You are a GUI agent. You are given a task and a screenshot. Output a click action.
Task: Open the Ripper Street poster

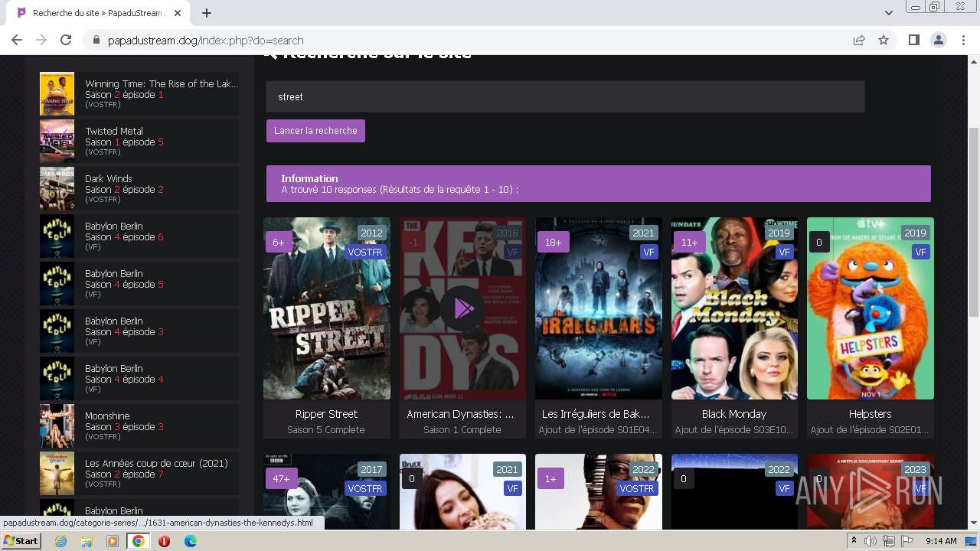327,308
